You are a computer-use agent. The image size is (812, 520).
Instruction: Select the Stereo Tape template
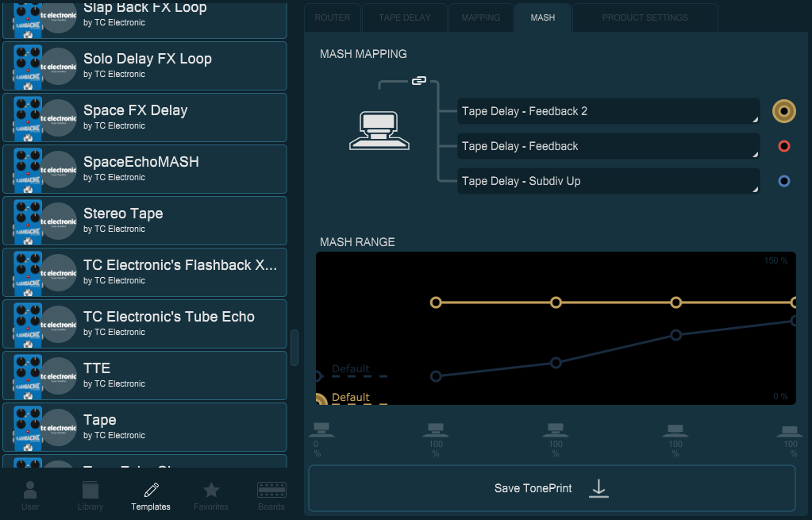(144, 221)
